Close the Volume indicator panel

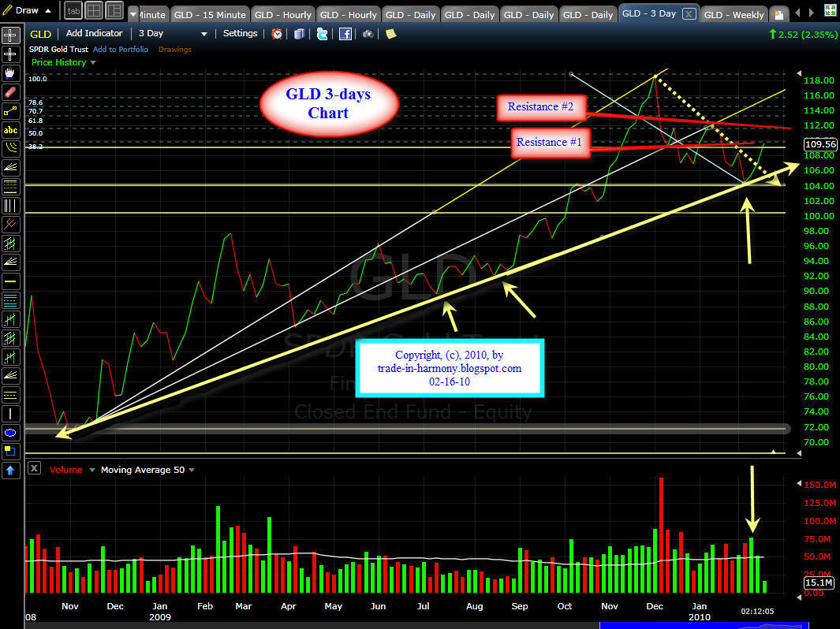tap(34, 468)
